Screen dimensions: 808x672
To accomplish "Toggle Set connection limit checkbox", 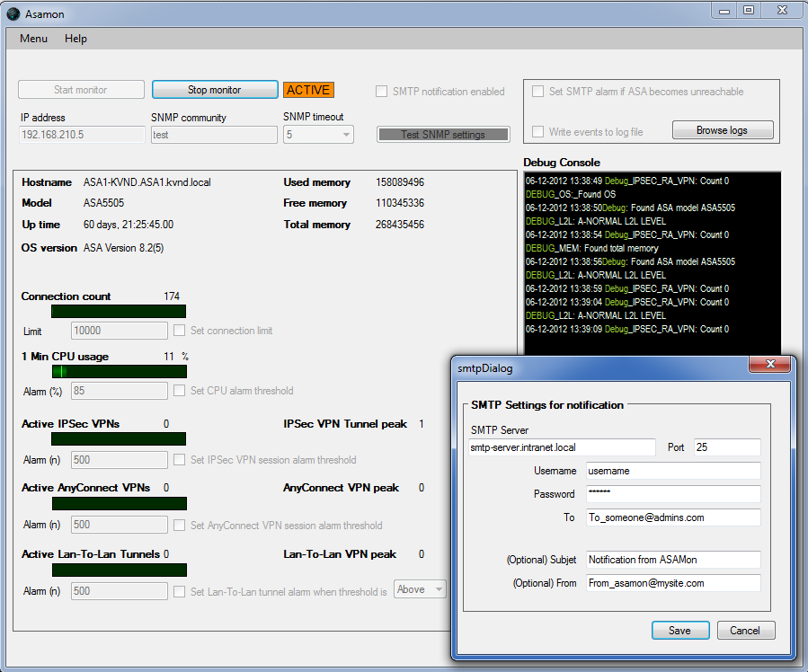I will tap(180, 330).
